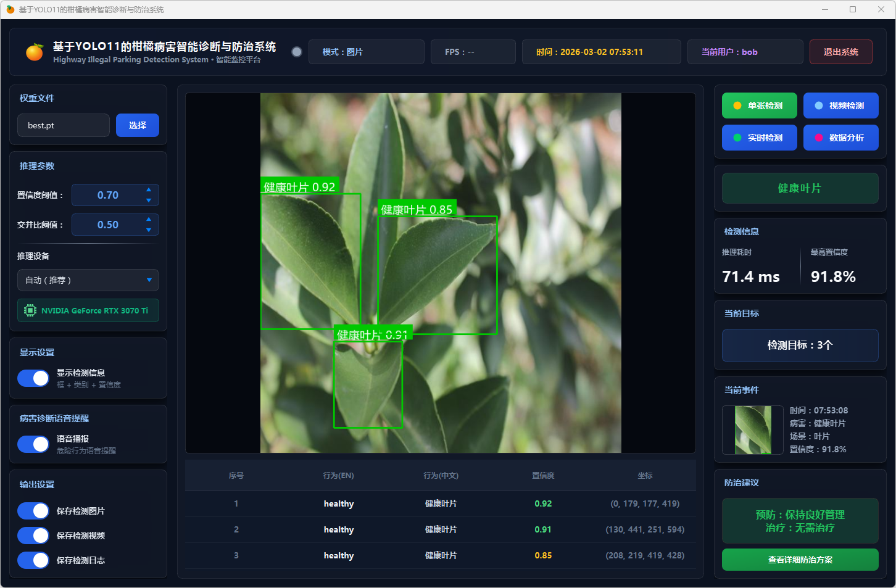The height and width of the screenshot is (588, 896).
Task: Expand the 推理设备 device dropdown
Action: (88, 280)
